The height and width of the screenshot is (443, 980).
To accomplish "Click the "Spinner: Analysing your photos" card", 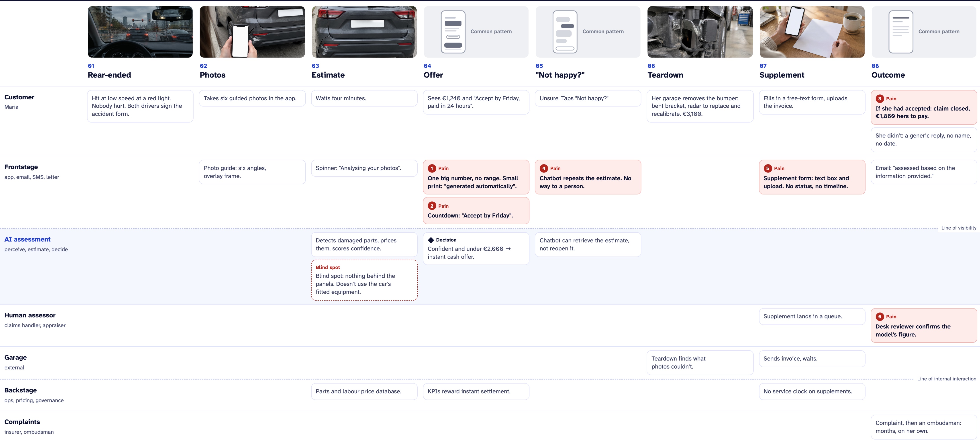I will coord(364,168).
